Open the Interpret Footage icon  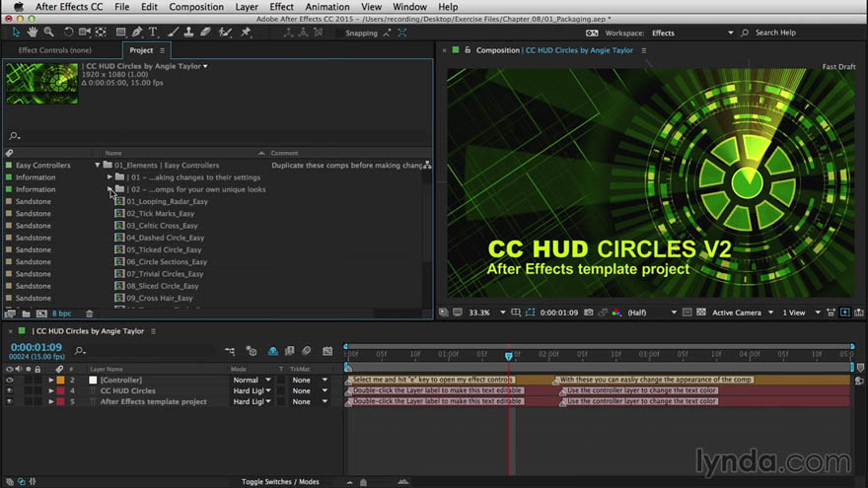[10, 314]
